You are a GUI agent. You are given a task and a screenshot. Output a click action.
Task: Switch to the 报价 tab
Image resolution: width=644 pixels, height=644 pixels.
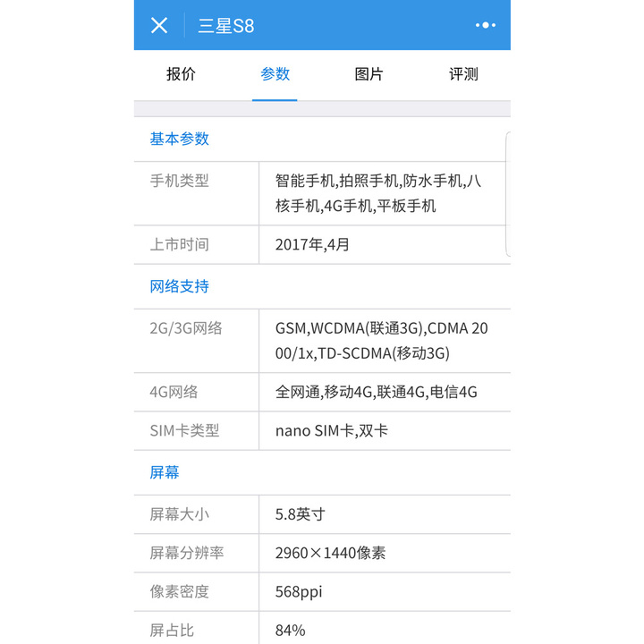click(x=181, y=74)
